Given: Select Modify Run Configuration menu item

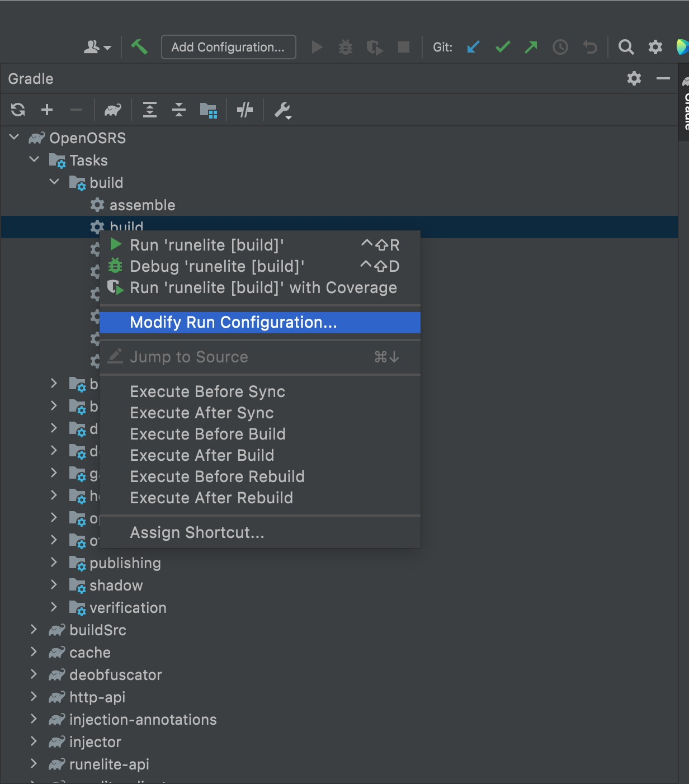Looking at the screenshot, I should tap(233, 323).
